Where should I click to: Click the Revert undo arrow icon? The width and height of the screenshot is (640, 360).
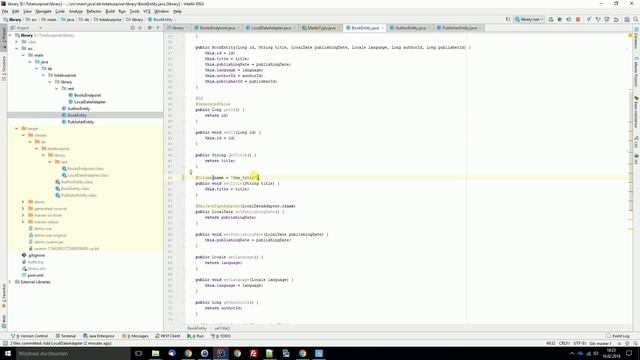(616, 19)
